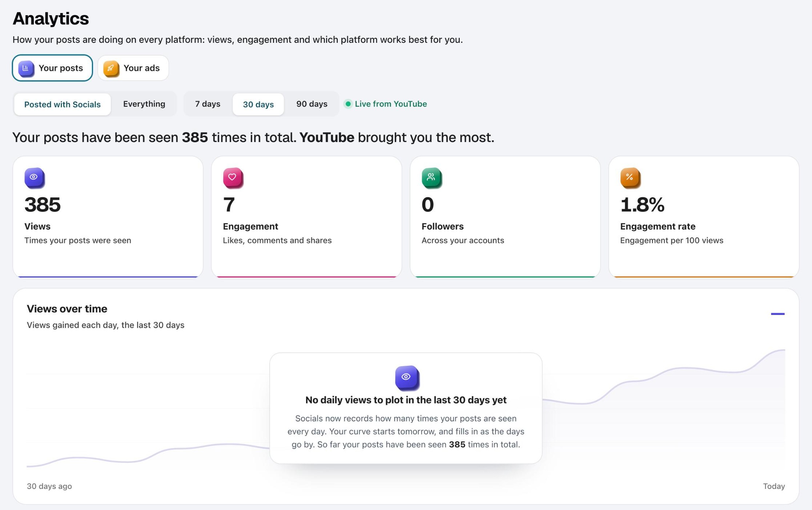Click the 'Today' axis label
Screen dimensions: 812x510
click(x=774, y=486)
